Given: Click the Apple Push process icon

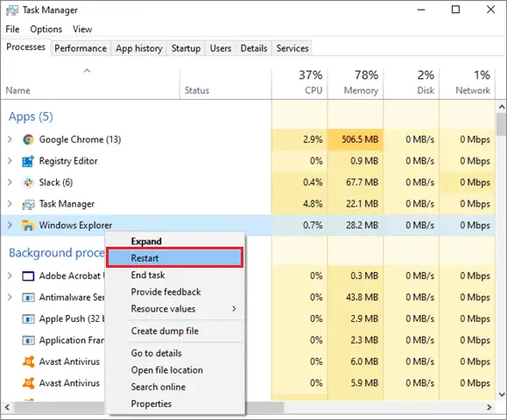Looking at the screenshot, I should tap(28, 319).
